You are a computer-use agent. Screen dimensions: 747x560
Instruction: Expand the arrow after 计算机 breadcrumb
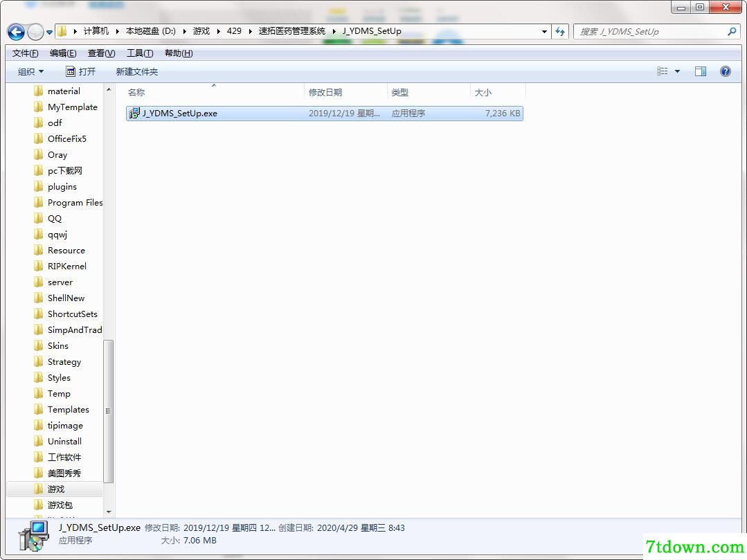coord(117,31)
